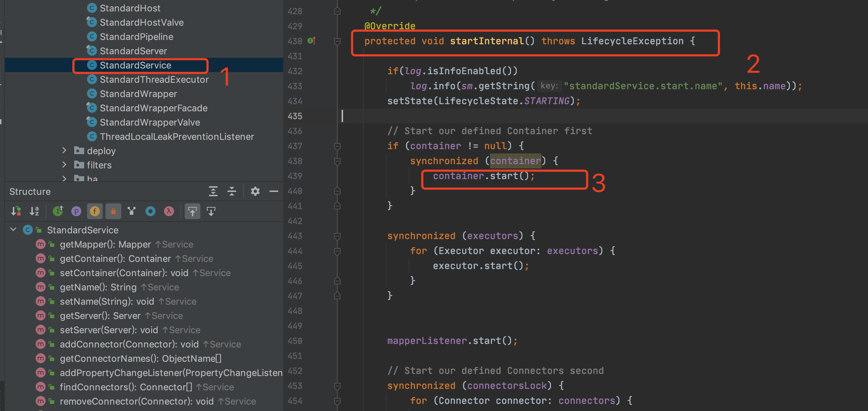Toggle Show Non-Public members lock icon
868x411 pixels.
pos(113,211)
